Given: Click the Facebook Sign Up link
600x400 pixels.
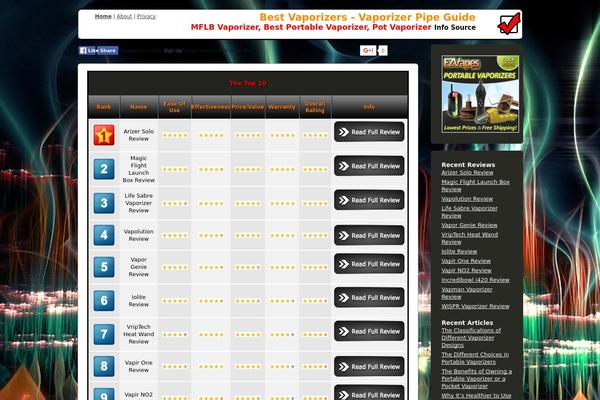Looking at the screenshot, I should (173, 51).
